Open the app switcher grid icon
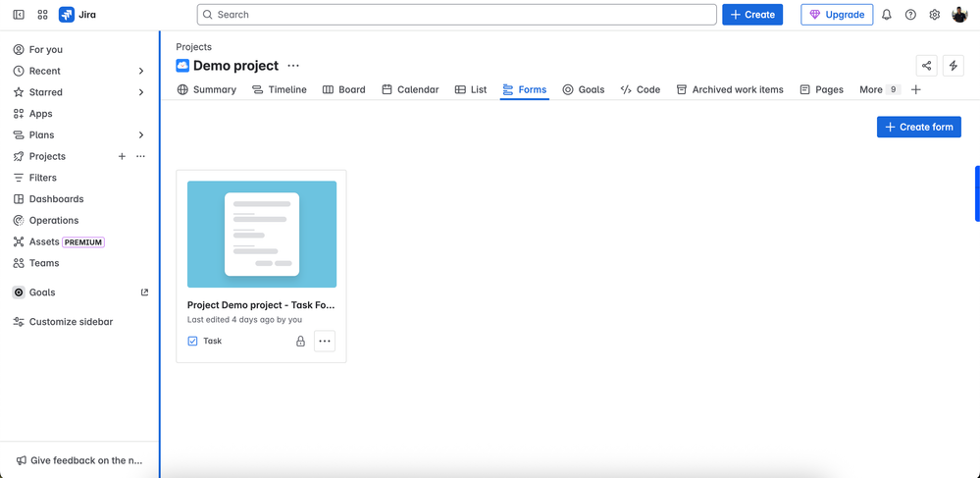The image size is (980, 478). (x=42, y=15)
